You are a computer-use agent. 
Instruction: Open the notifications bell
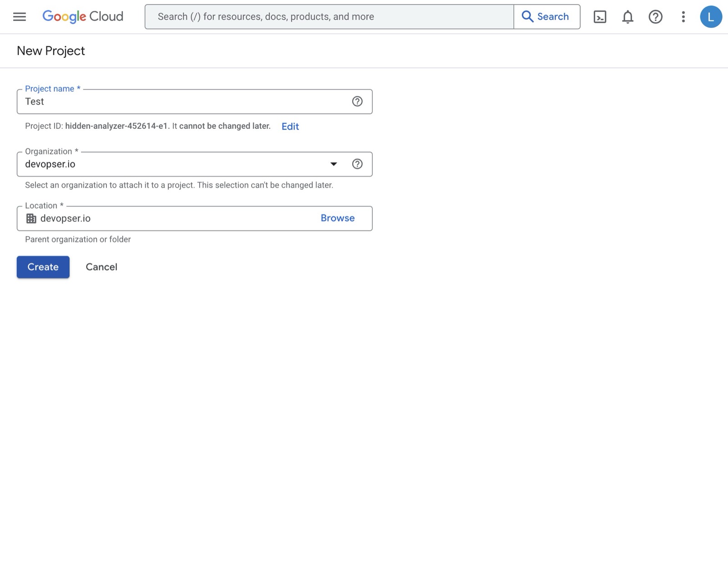click(627, 17)
